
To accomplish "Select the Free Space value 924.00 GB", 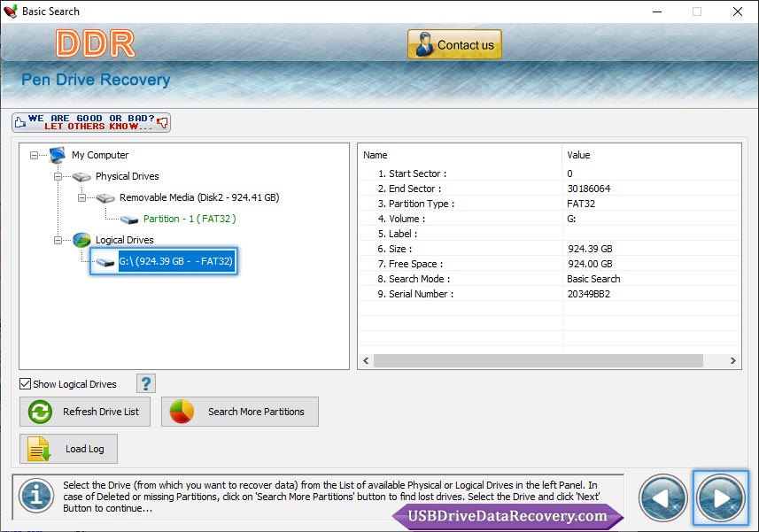I will [590, 264].
